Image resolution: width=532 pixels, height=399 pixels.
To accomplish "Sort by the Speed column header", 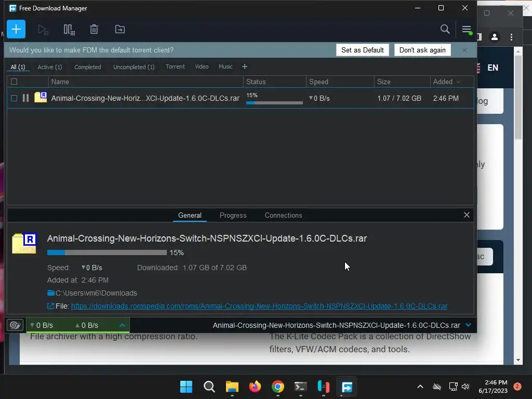I will pos(340,82).
